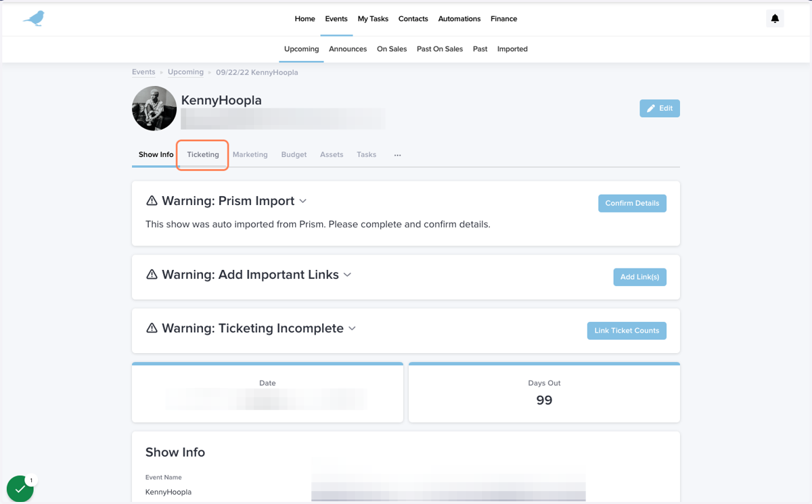Image resolution: width=812 pixels, height=504 pixels.
Task: Click the Confirm Details button
Action: tap(632, 203)
